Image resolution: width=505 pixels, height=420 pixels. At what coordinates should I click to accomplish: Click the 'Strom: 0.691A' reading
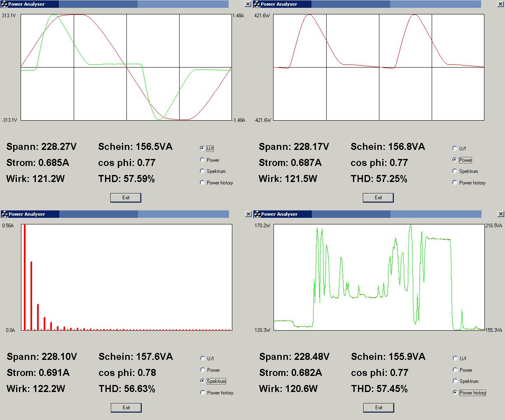pos(38,373)
